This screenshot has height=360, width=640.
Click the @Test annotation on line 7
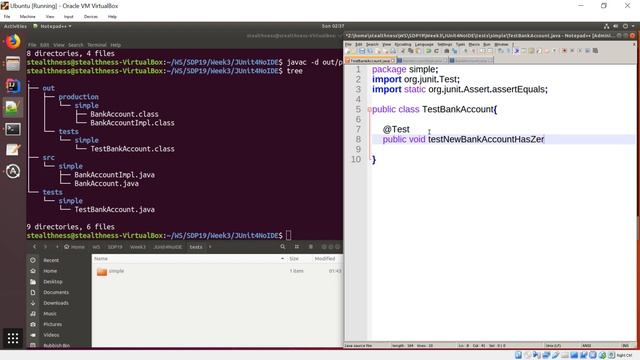click(396, 129)
